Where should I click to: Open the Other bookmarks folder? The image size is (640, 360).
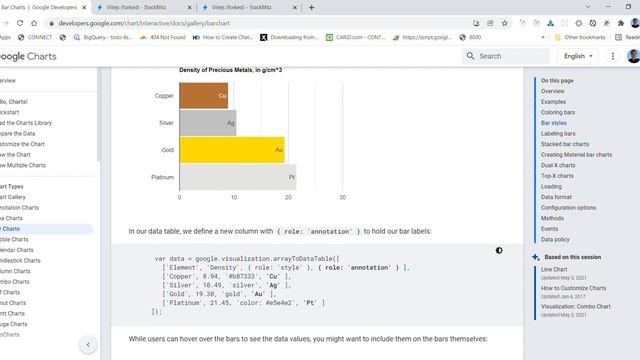(580, 37)
